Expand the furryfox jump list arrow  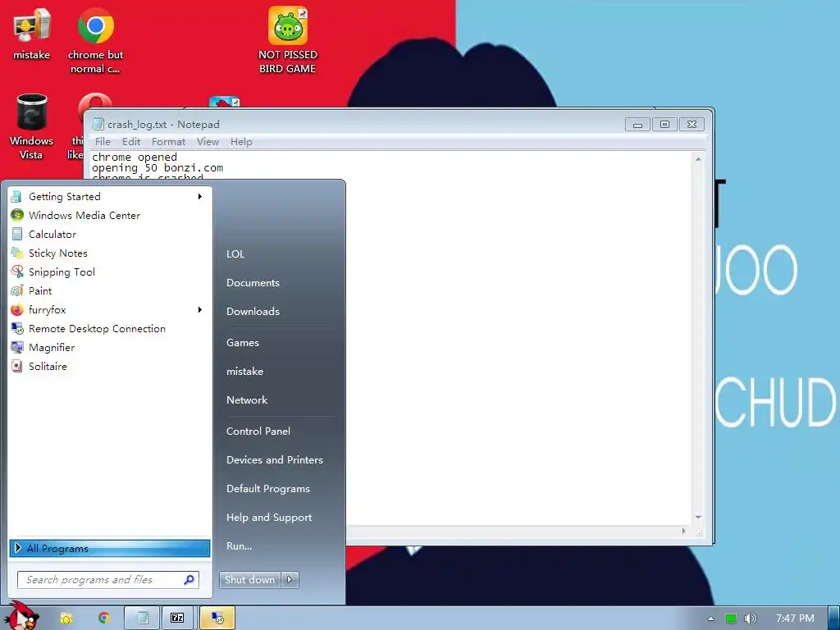(200, 309)
